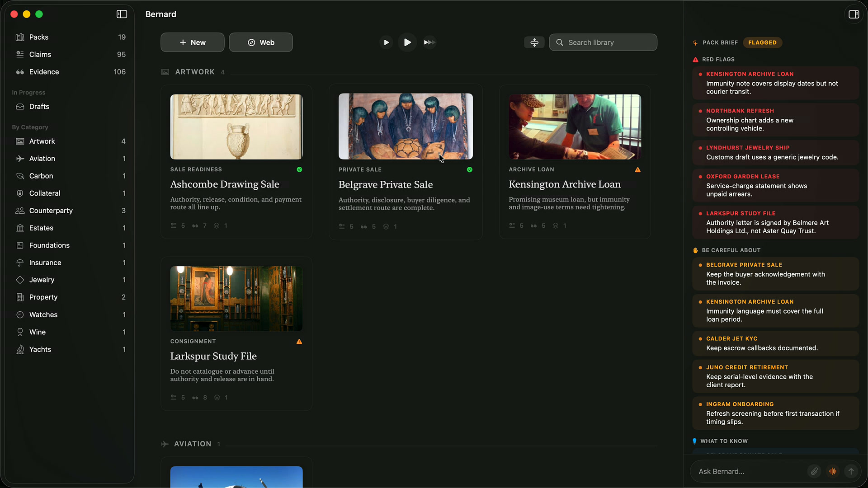Click the Web button
868x488 pixels.
click(261, 42)
